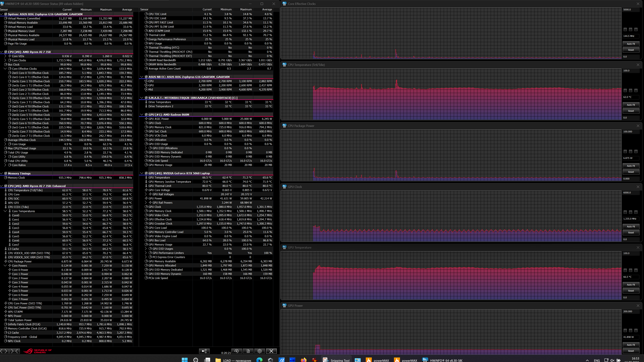Click the 5000.0 max-scale field of Core Effective Clocks
The width and height of the screenshot is (644, 362).
(x=631, y=10)
